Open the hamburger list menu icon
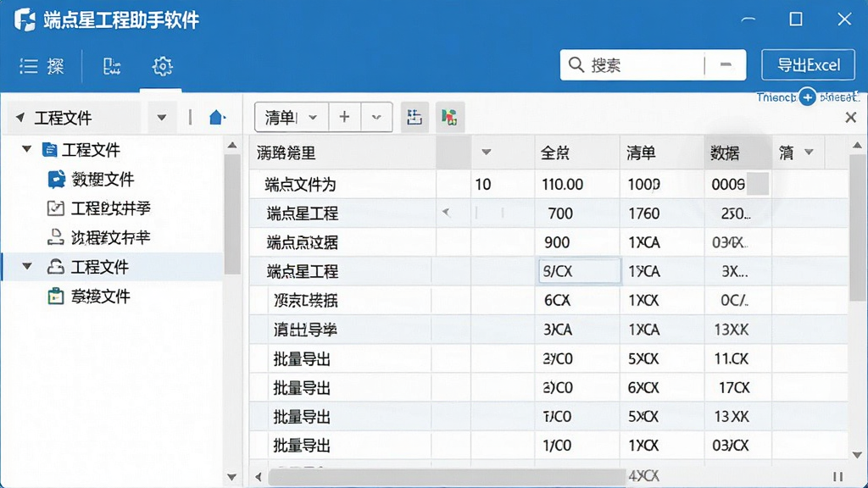The image size is (868, 488). 28,66
